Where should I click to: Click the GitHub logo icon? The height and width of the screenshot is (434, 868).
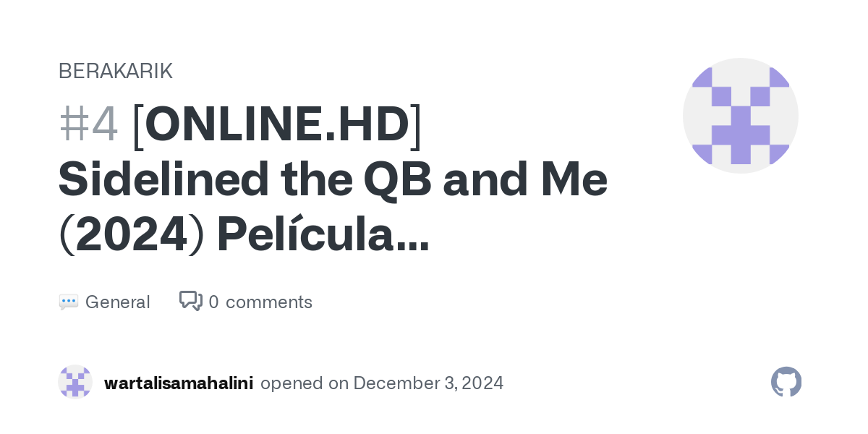(786, 382)
